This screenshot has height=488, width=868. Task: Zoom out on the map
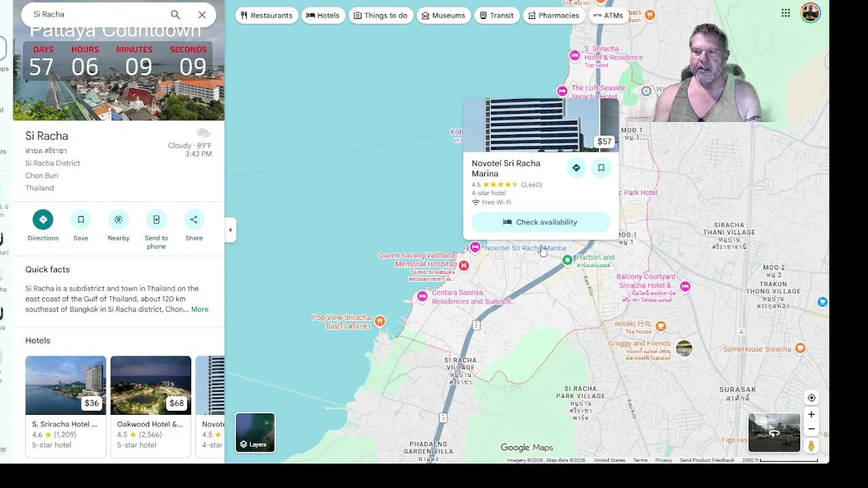pyautogui.click(x=811, y=429)
